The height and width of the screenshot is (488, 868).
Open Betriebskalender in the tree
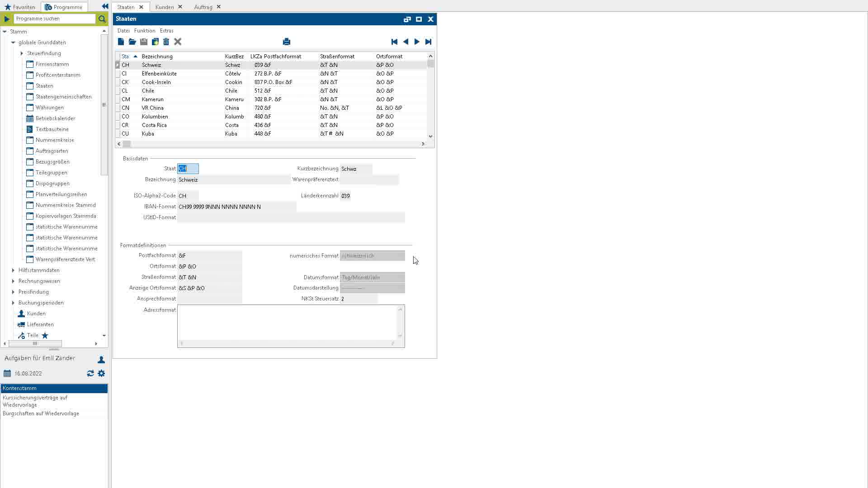(55, 118)
